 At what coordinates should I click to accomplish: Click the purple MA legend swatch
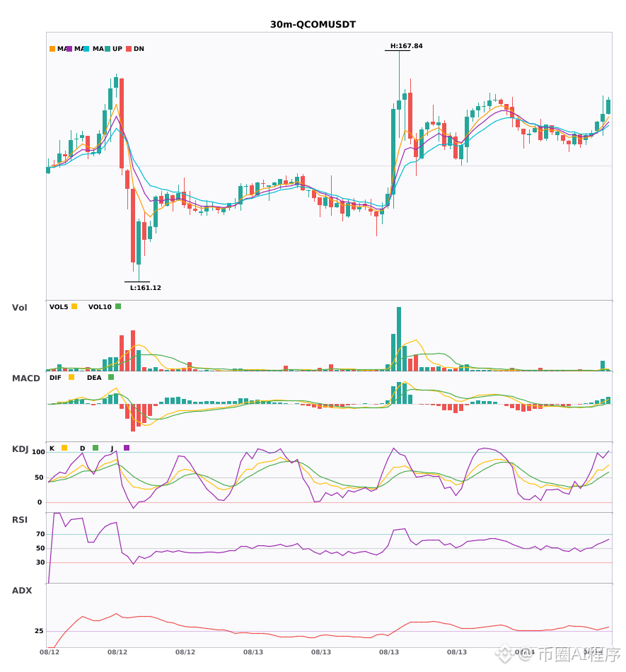tap(69, 49)
